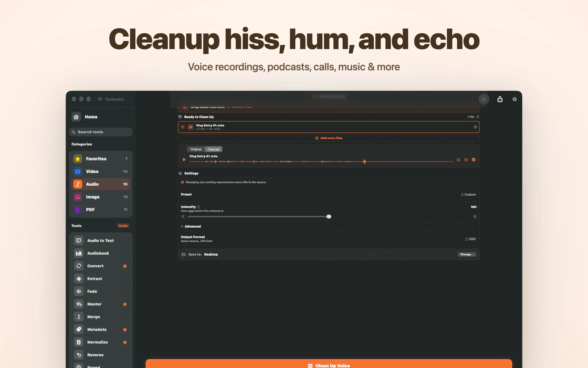Image resolution: width=588 pixels, height=368 pixels.
Task: Select the Audio category
Action: pos(100,184)
